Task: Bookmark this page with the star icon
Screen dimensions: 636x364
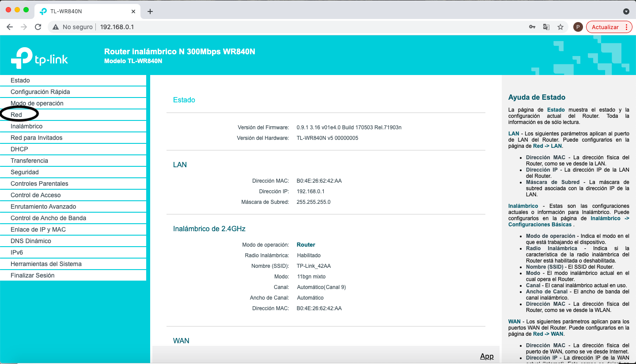Action: click(560, 27)
